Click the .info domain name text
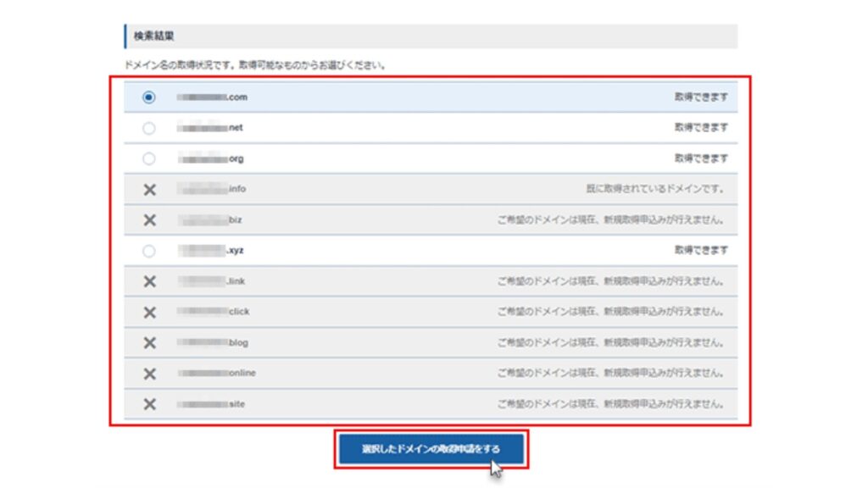Screen dimensions: 868x488 tap(211, 189)
